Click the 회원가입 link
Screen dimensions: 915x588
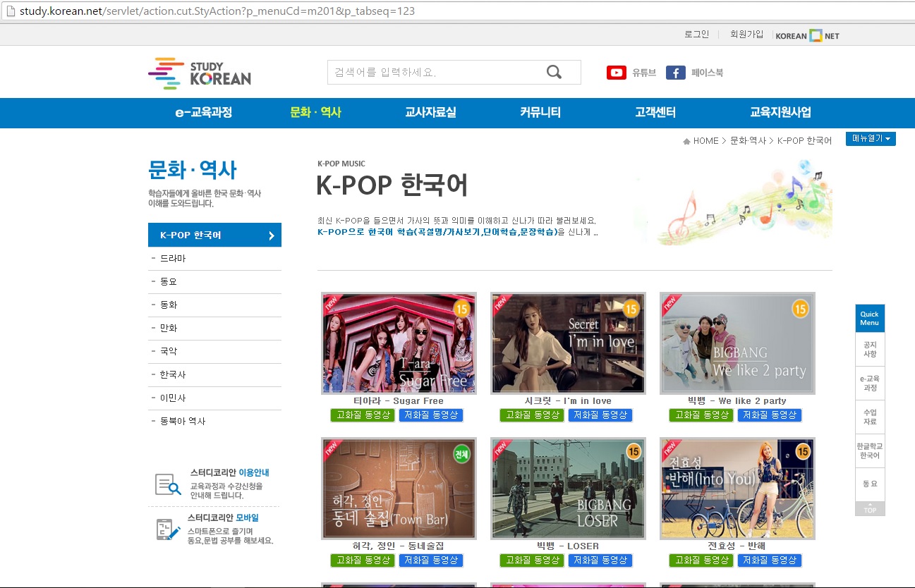tap(746, 34)
